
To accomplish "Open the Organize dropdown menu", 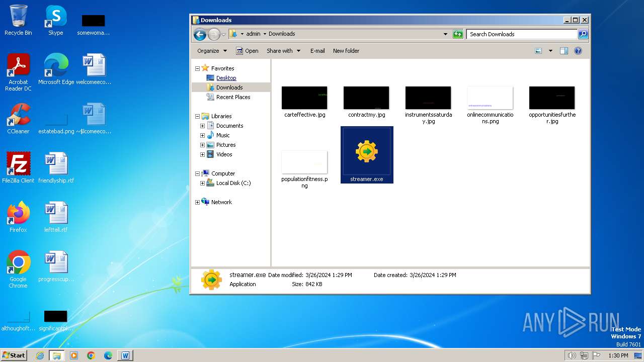I will point(212,51).
